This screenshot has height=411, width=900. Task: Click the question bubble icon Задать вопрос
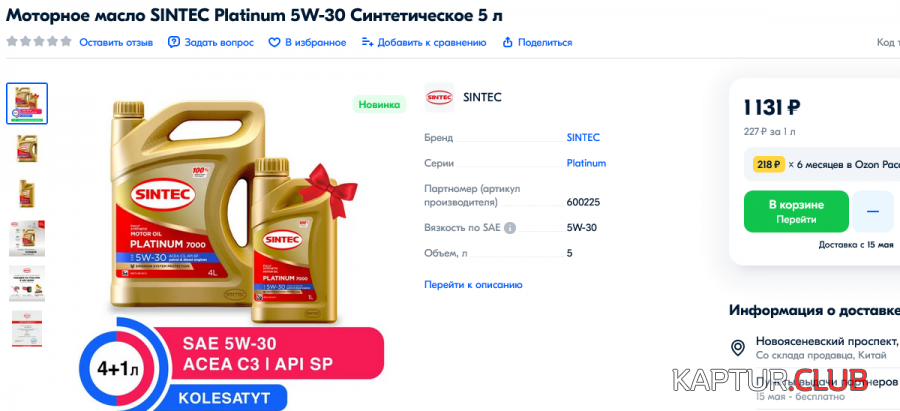coord(173,42)
